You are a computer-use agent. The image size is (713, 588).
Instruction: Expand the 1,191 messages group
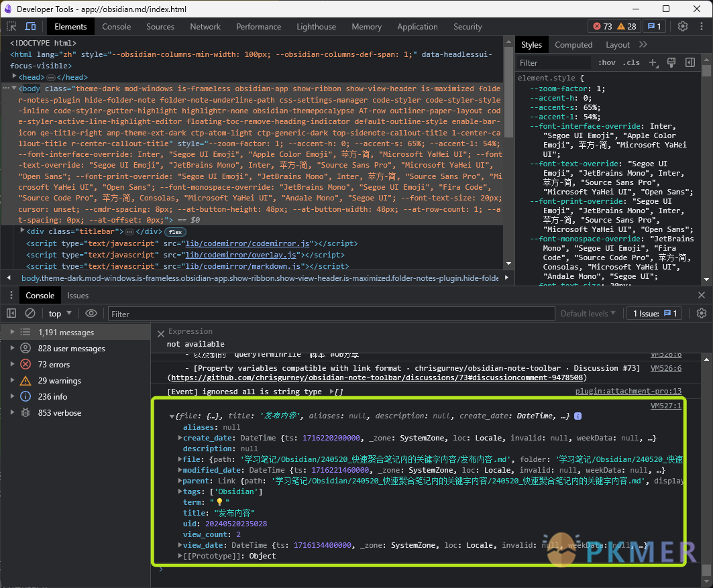[x=12, y=332]
